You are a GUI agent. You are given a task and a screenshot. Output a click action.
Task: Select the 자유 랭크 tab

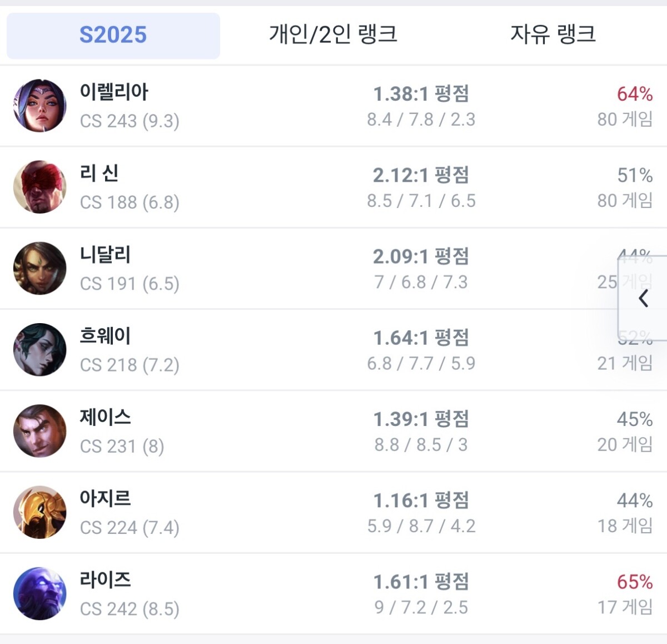pos(553,34)
